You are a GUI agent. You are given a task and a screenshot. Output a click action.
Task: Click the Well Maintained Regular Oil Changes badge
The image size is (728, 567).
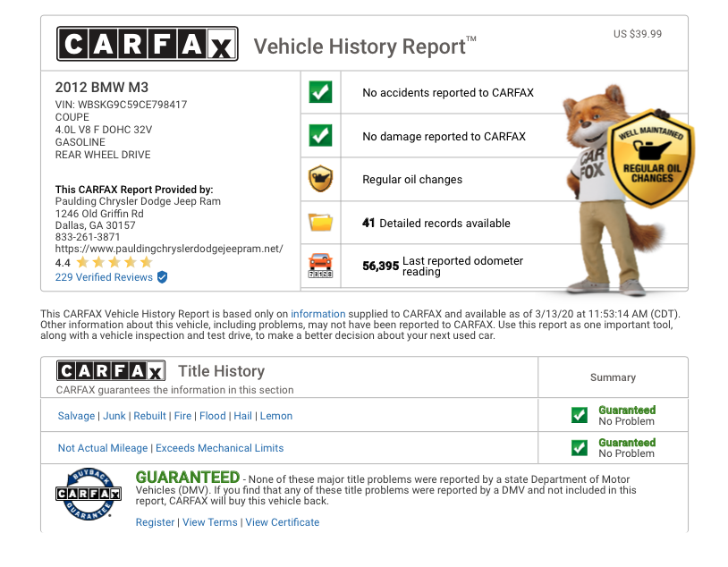651,158
